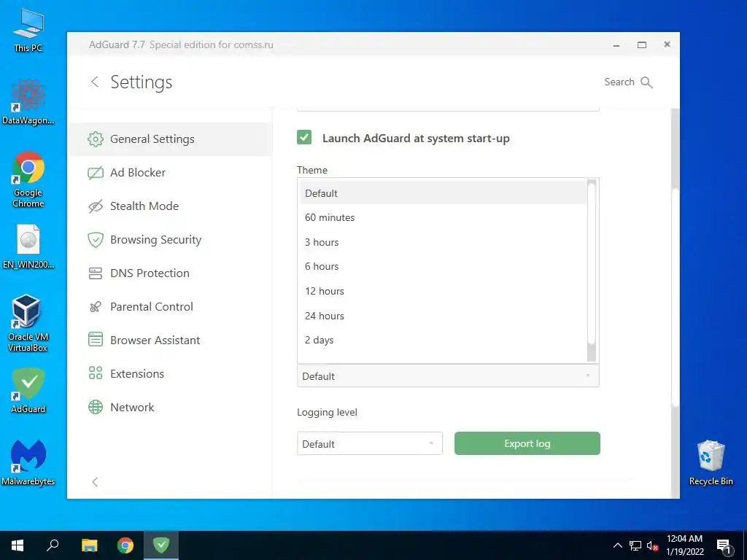Click the network tray icon
This screenshot has width=747, height=560.
(635, 545)
